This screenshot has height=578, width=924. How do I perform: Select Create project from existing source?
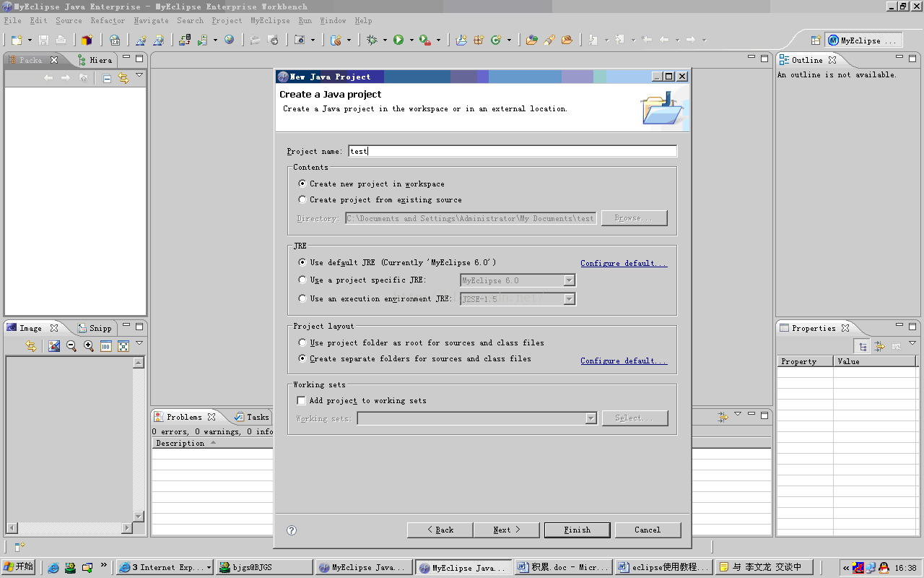[x=380, y=199]
